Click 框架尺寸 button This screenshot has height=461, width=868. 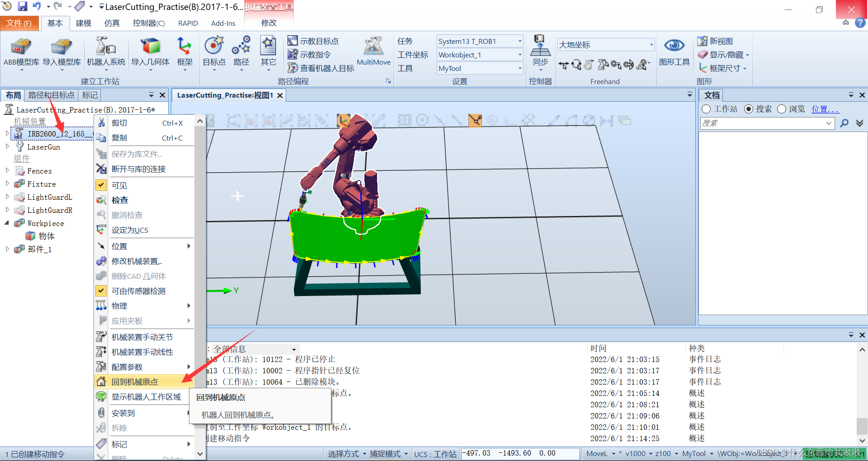tap(722, 68)
